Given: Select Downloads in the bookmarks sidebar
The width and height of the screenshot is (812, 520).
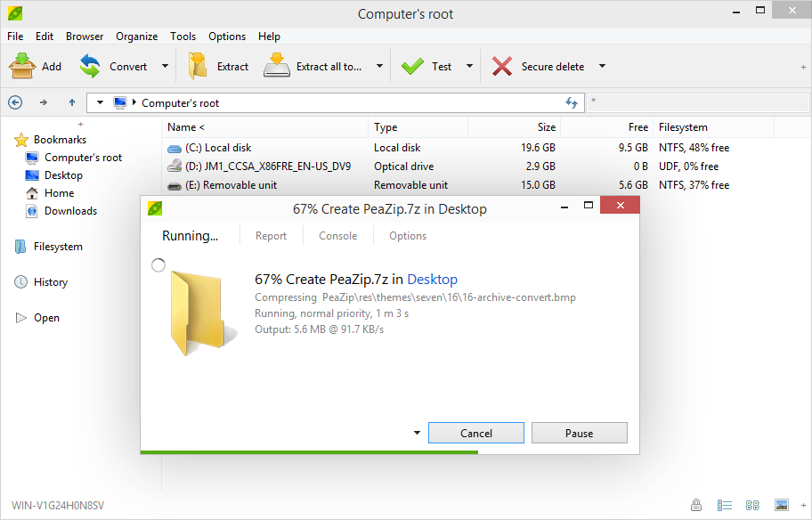Looking at the screenshot, I should tap(70, 211).
